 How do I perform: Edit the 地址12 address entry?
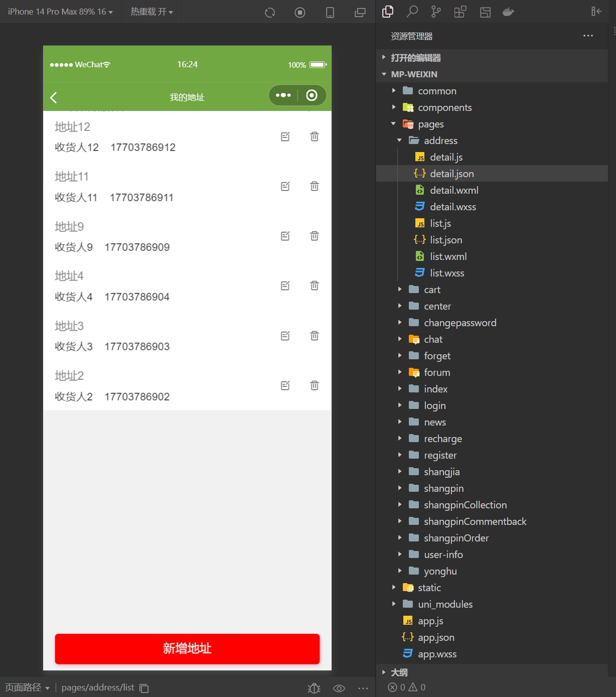pos(285,136)
